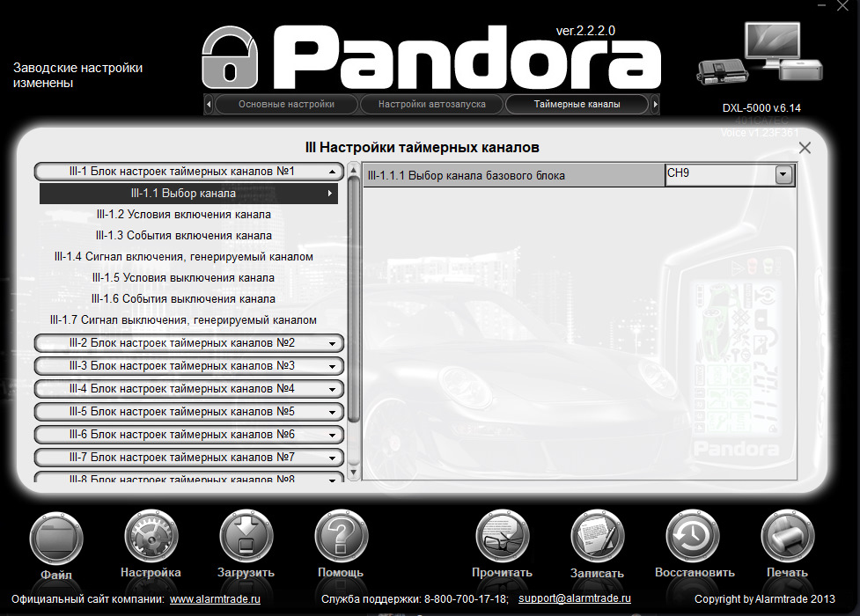Click the ver.2.2.2.0 version text

[585, 31]
